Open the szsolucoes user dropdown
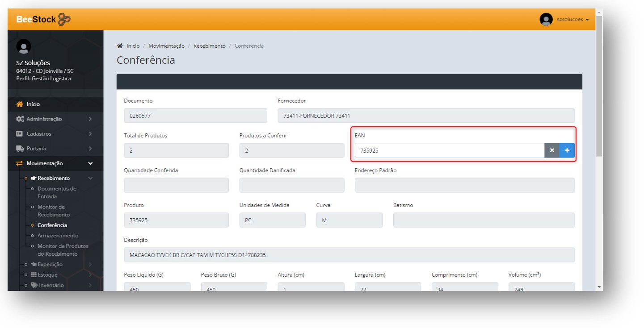The image size is (644, 328). (572, 20)
